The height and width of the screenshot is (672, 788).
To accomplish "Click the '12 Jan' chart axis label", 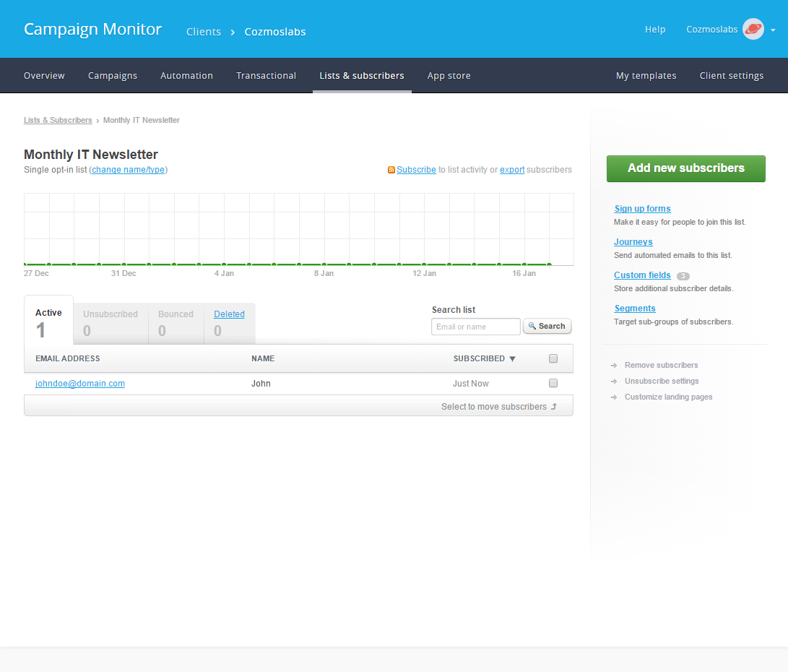I will pyautogui.click(x=424, y=273).
